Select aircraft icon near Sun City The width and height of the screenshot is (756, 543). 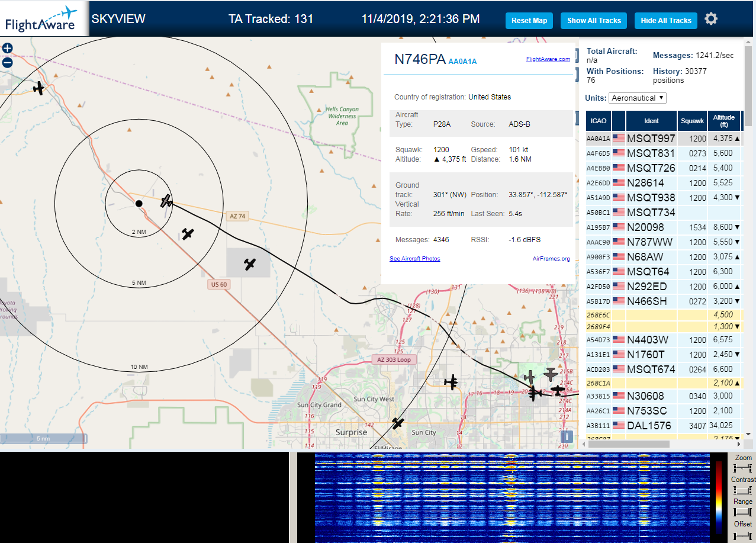point(398,423)
